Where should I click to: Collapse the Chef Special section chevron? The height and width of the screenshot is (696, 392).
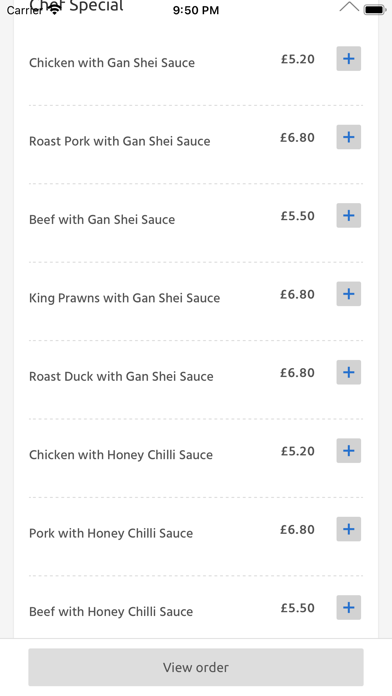[x=349, y=7]
